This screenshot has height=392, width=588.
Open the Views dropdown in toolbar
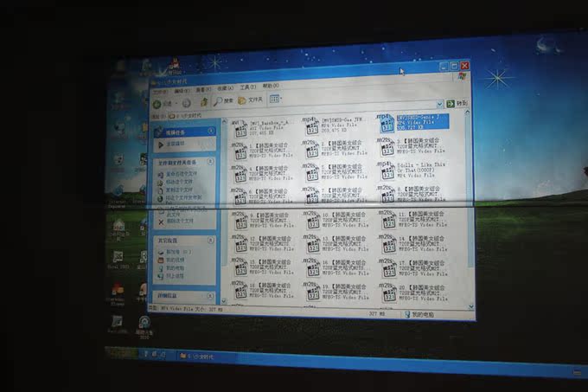coord(275,101)
